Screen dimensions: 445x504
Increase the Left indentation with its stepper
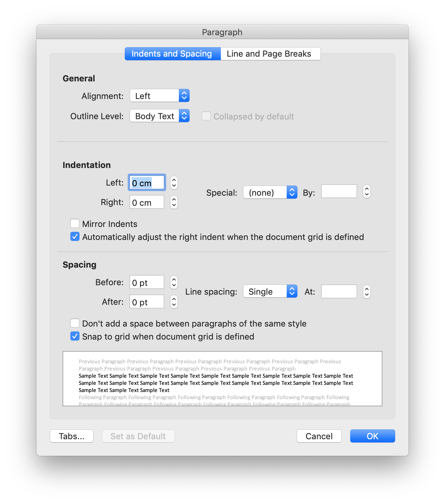point(174,180)
